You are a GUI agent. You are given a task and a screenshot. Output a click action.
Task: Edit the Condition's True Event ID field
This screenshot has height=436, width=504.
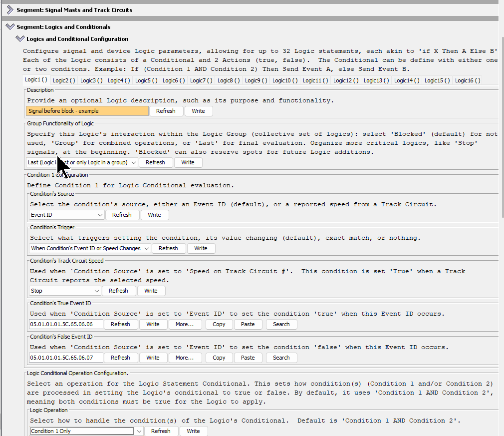(x=66, y=324)
